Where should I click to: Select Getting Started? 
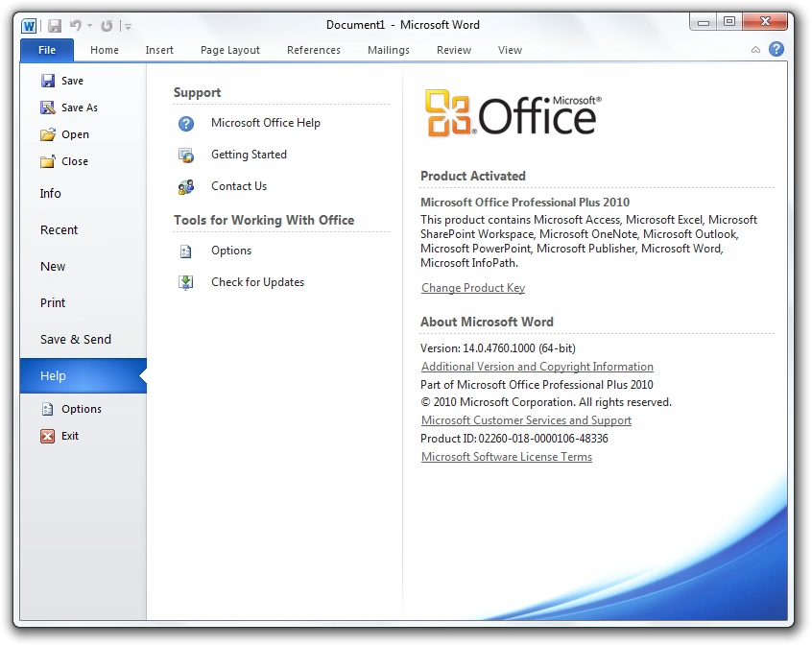coord(251,155)
